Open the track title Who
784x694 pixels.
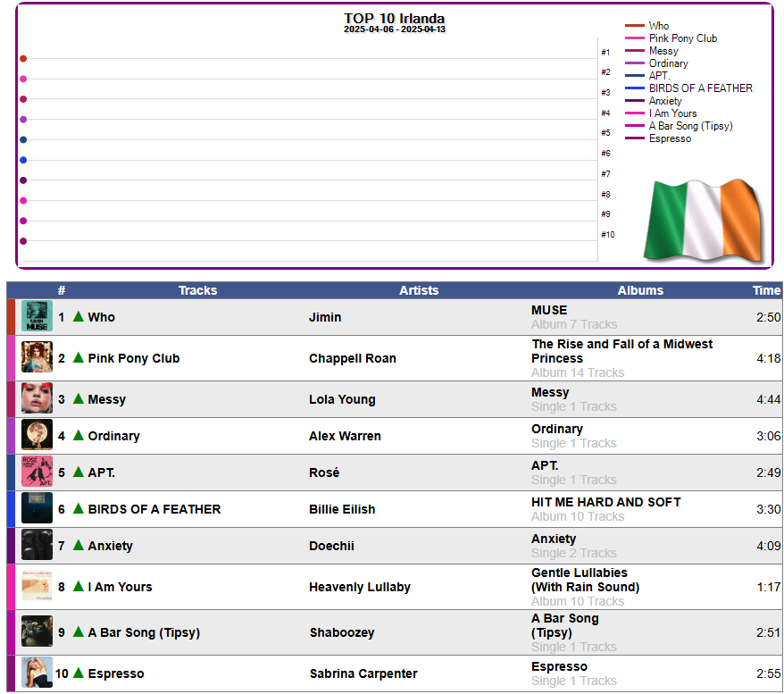pyautogui.click(x=102, y=317)
